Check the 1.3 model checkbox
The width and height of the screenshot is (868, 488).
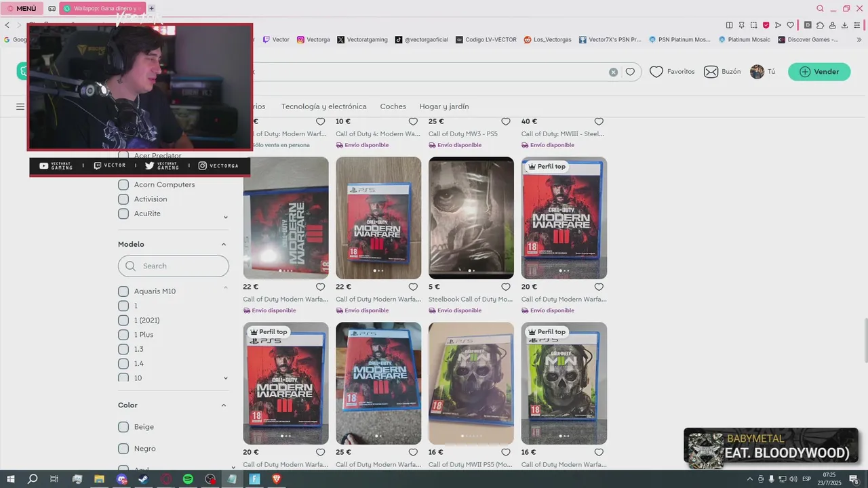pos(123,349)
